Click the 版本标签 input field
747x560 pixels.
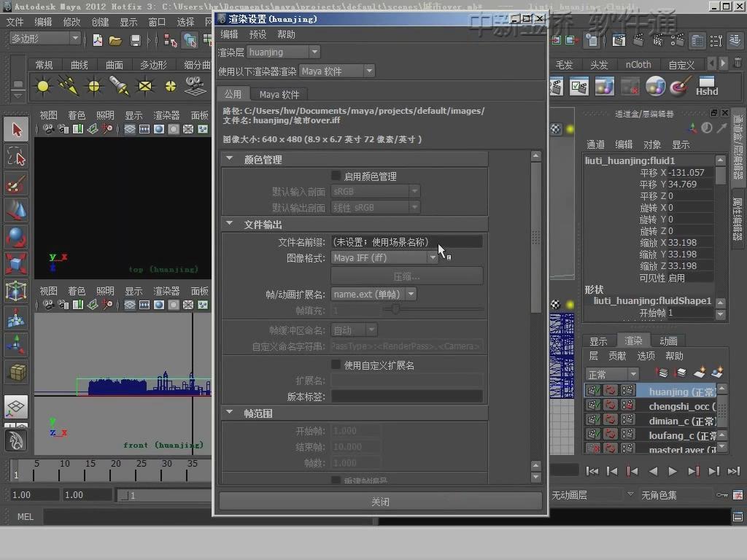406,396
